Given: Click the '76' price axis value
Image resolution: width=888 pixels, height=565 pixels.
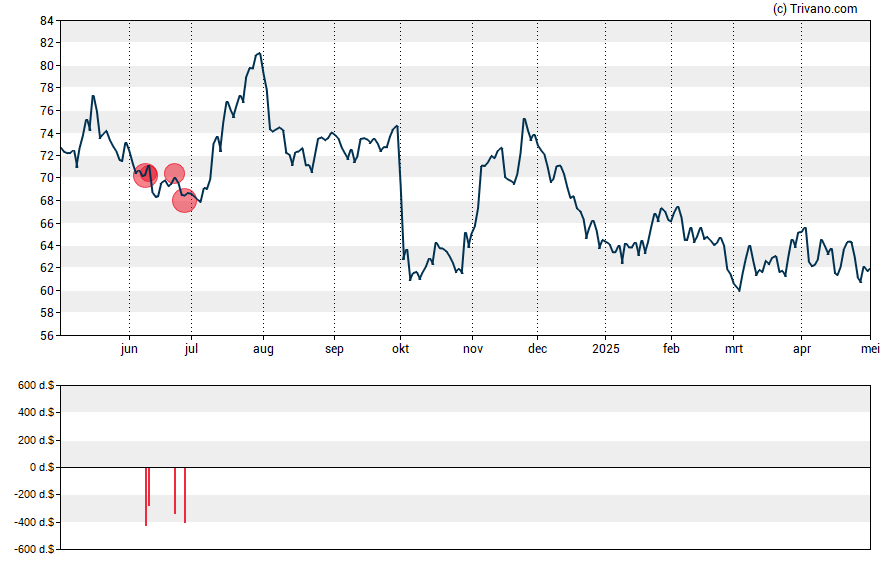Looking at the screenshot, I should click(46, 111).
